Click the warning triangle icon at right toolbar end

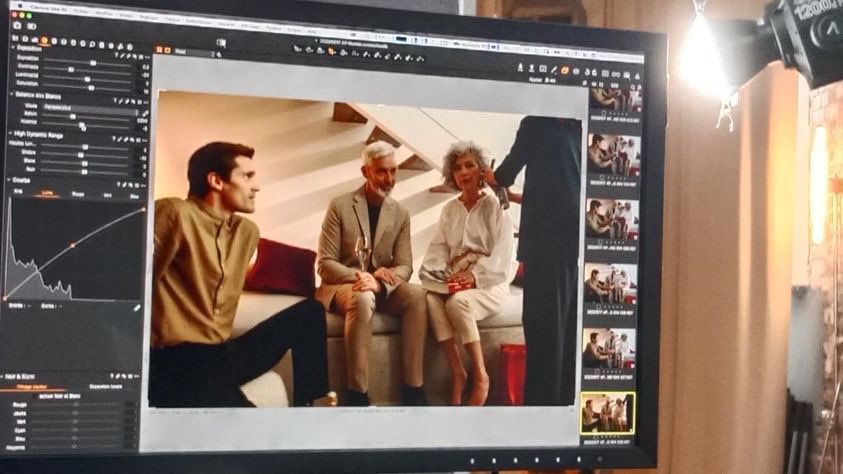click(x=637, y=76)
